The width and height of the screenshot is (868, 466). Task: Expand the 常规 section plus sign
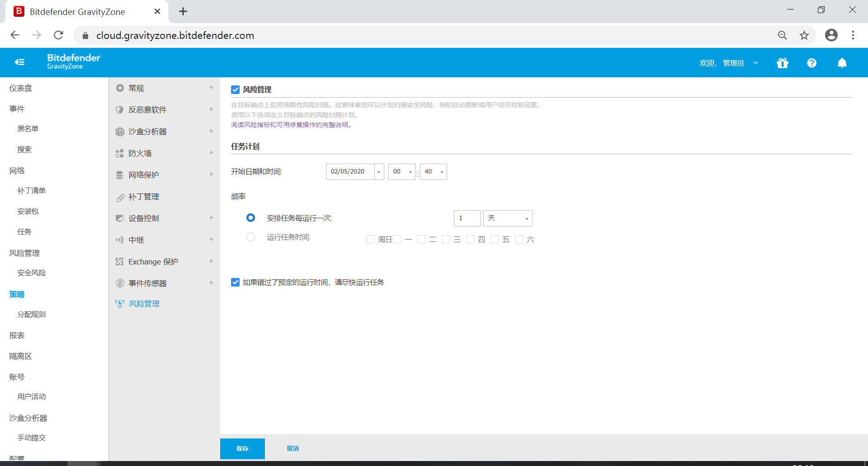(211, 88)
